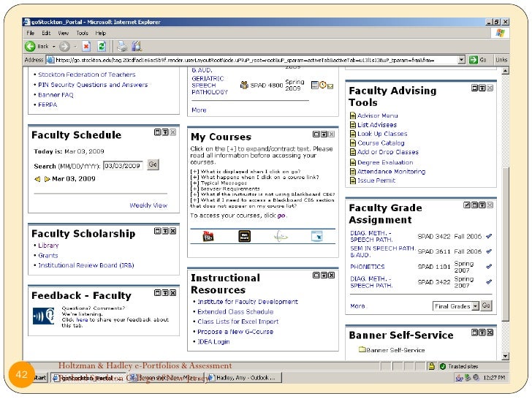
Task: Click the taskbar clock showing 12:27 PM
Action: click(x=494, y=378)
